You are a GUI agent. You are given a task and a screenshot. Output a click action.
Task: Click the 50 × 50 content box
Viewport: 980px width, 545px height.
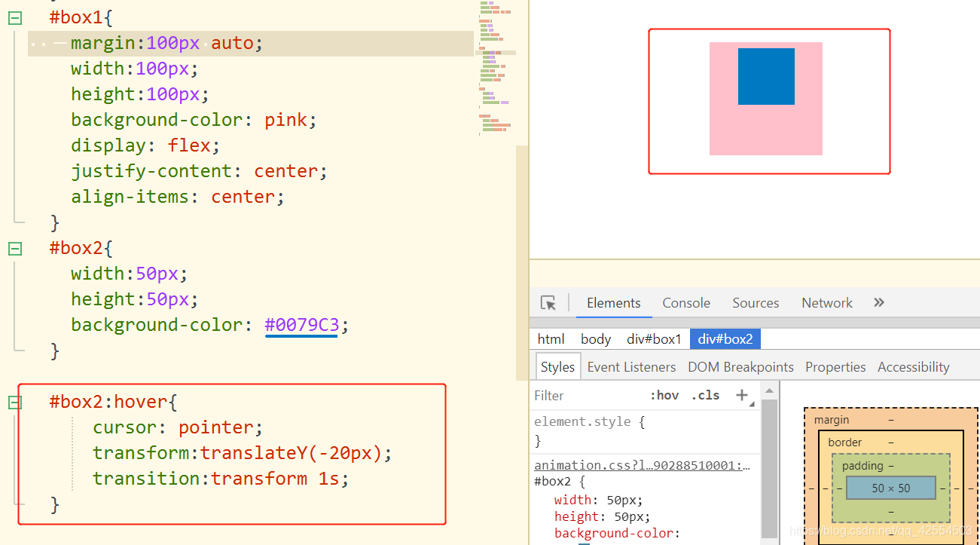pyautogui.click(x=891, y=488)
